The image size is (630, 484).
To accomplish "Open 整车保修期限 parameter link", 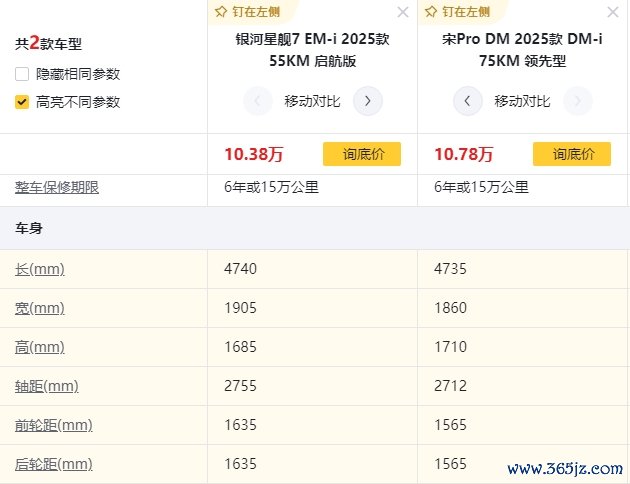I will [57, 187].
